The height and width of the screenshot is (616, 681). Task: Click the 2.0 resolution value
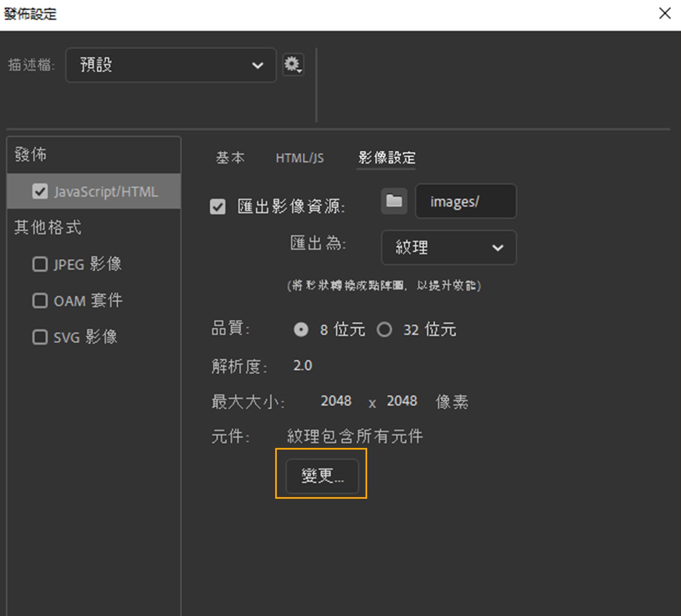302,365
